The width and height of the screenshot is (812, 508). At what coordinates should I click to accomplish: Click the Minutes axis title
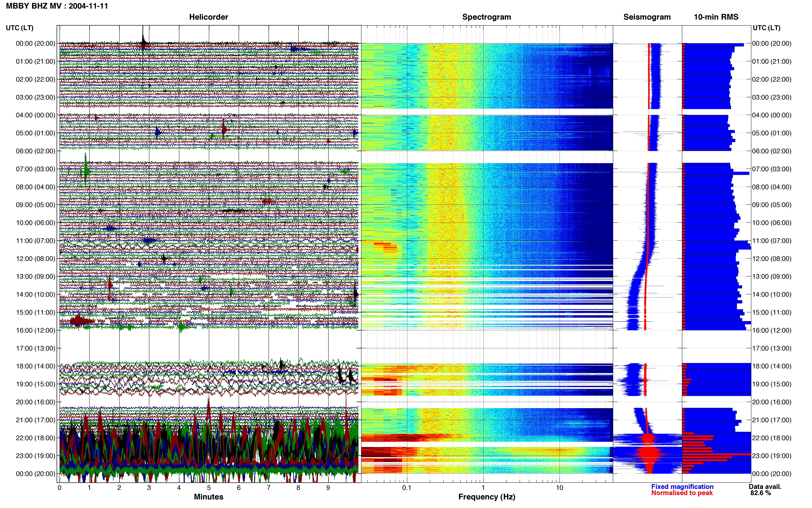[209, 497]
